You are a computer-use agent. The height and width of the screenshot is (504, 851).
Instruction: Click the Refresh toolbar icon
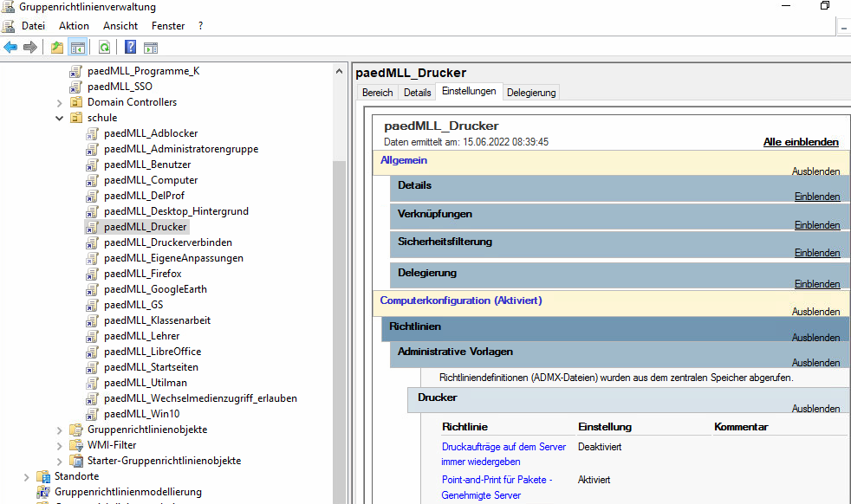click(104, 48)
